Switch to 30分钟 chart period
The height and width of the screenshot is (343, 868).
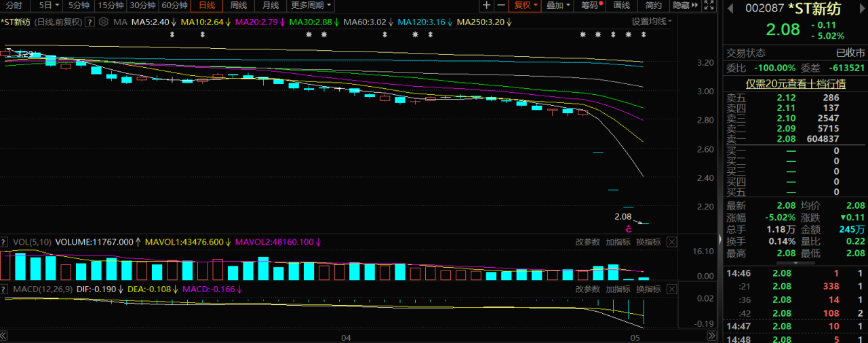pos(142,5)
